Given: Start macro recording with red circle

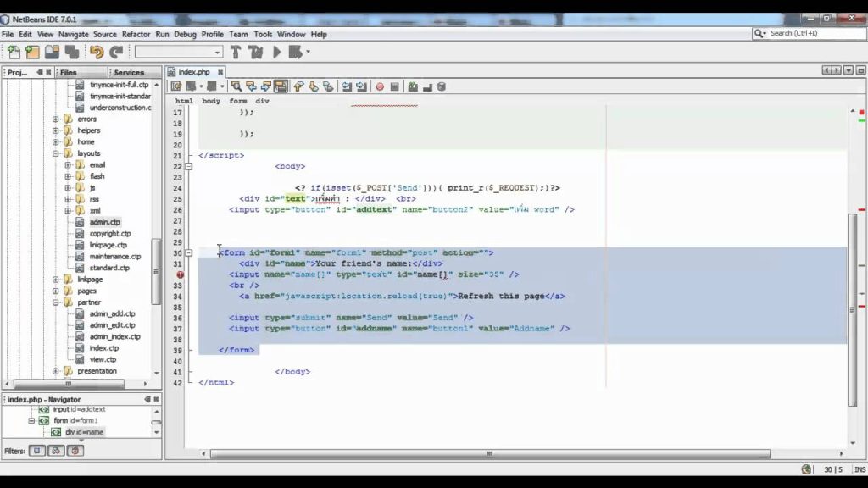Looking at the screenshot, I should click(380, 86).
